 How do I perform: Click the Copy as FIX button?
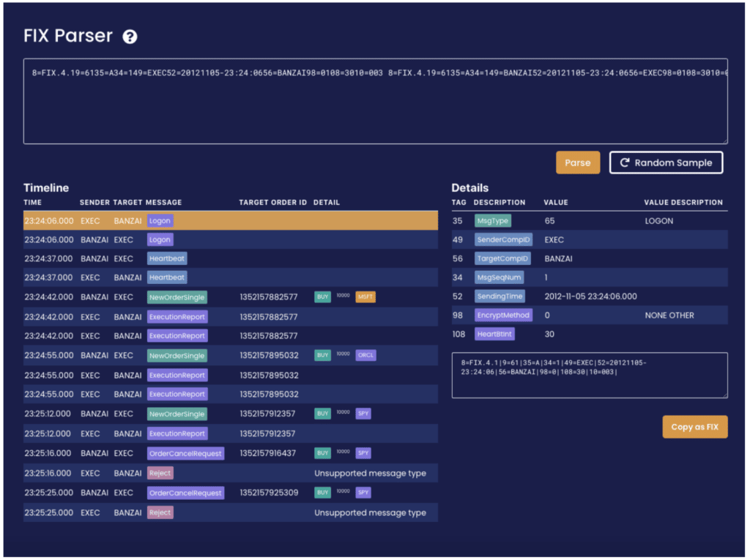point(694,427)
